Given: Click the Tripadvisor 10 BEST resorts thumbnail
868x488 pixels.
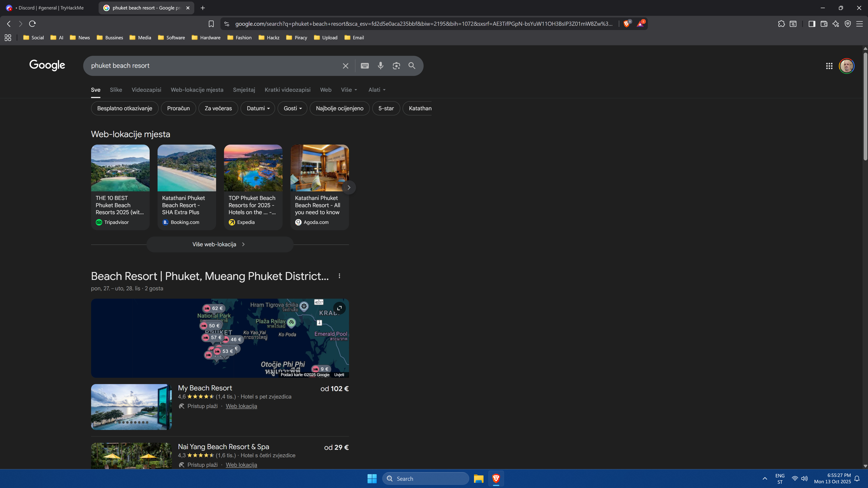Looking at the screenshot, I should [x=120, y=168].
